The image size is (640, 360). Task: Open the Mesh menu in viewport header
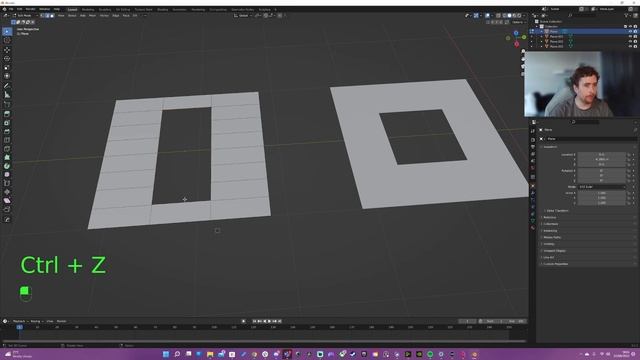92,16
